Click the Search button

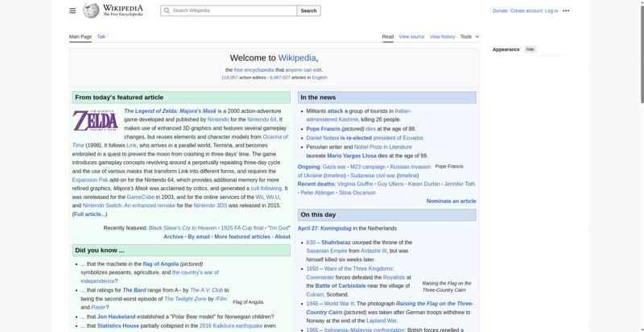(x=308, y=10)
